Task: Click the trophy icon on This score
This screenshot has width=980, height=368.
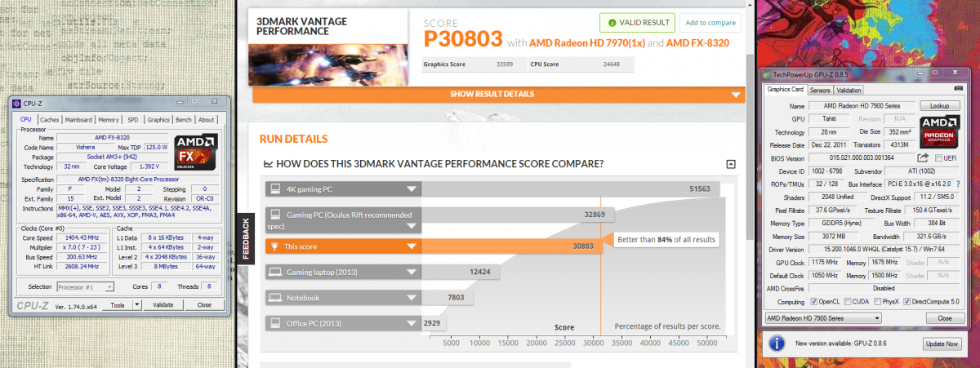Action: pos(275,246)
